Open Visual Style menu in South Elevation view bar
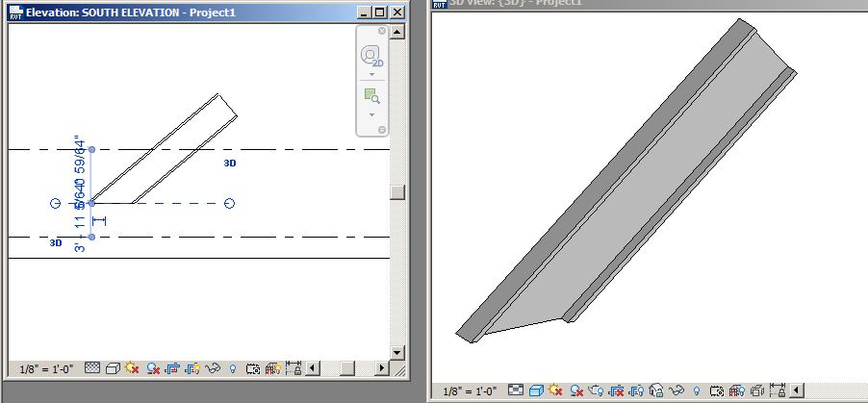The image size is (868, 403). click(x=113, y=368)
